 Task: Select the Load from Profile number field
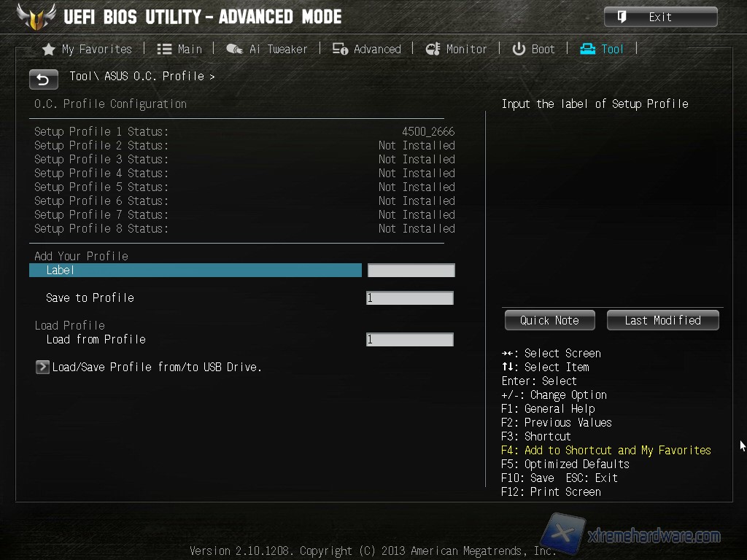410,340
